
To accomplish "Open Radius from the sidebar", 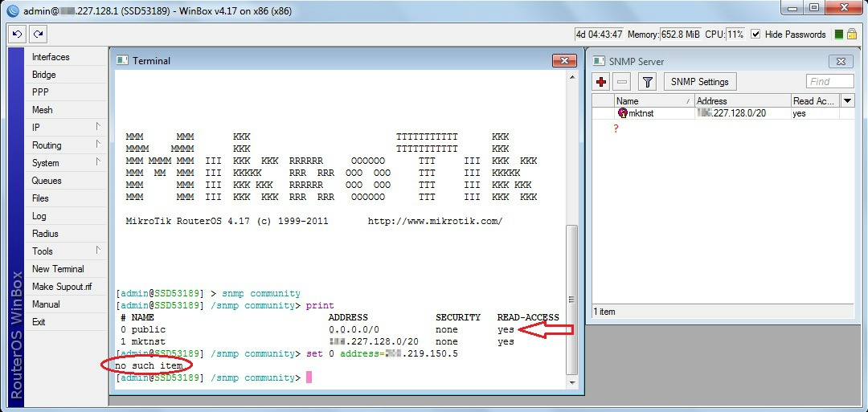I will pos(65,234).
